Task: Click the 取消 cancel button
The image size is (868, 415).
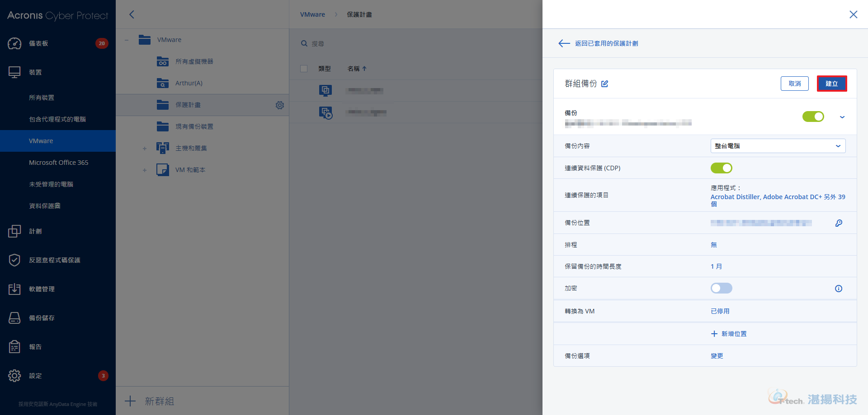Action: (x=795, y=84)
